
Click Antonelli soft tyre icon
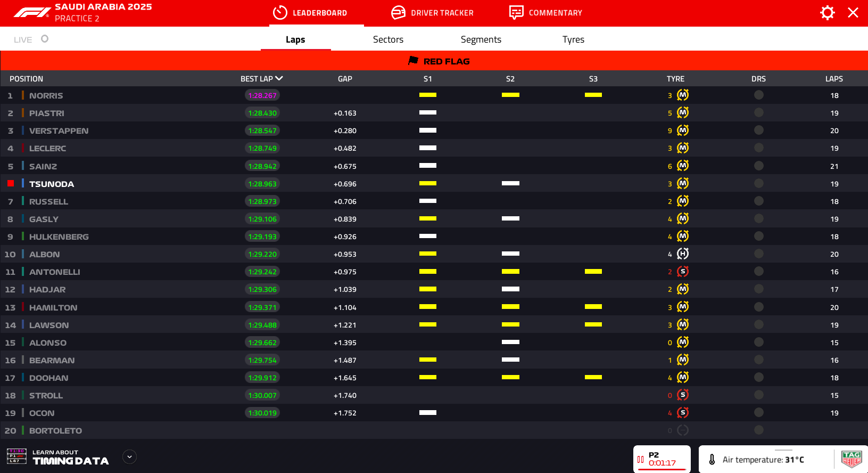coord(683,272)
